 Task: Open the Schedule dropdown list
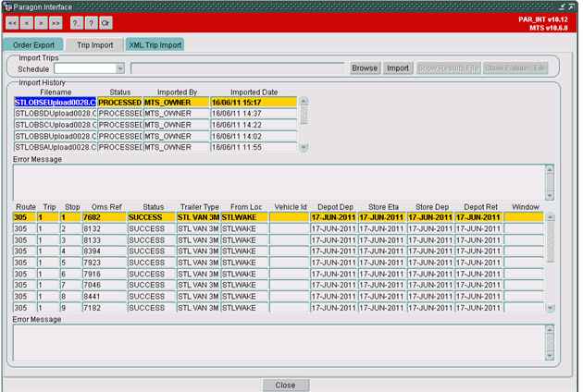point(119,68)
